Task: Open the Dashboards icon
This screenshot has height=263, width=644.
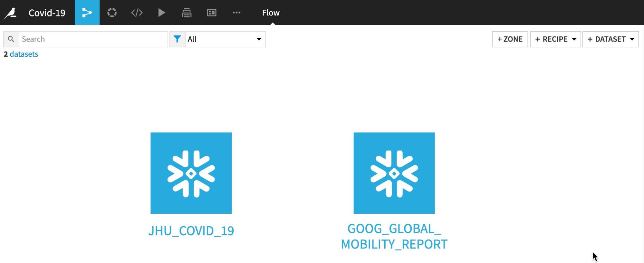Action: pyautogui.click(x=211, y=13)
